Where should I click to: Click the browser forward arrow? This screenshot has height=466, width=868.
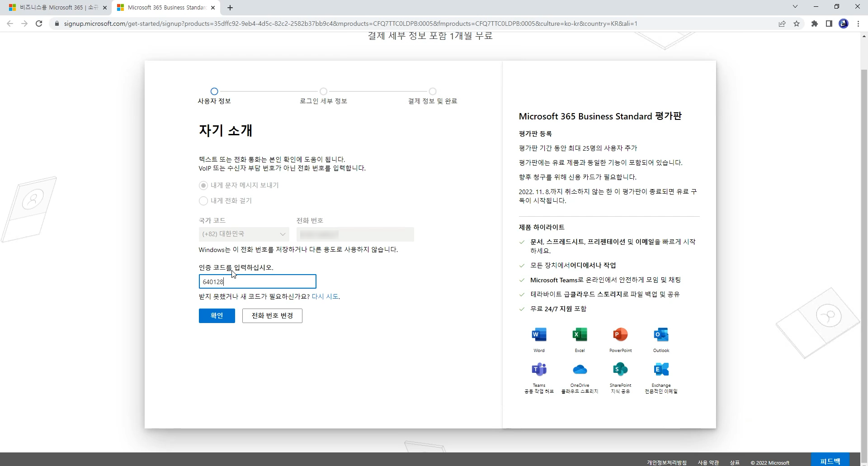(24, 24)
